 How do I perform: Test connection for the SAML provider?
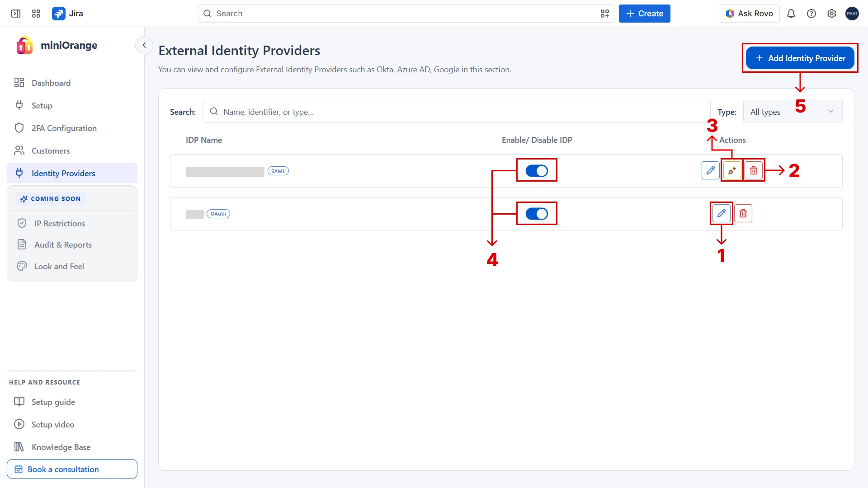(732, 170)
